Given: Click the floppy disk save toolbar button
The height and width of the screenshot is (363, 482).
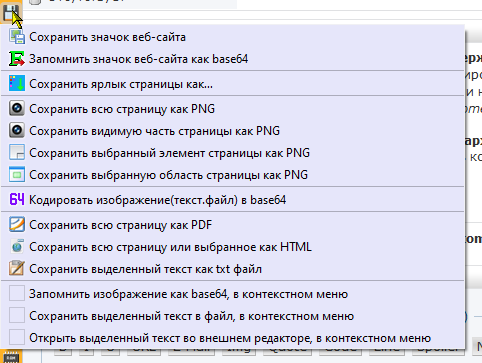Looking at the screenshot, I should 11,13.
